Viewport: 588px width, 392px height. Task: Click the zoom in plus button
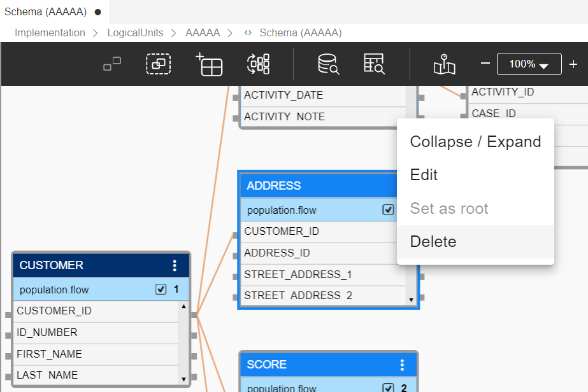pos(573,64)
